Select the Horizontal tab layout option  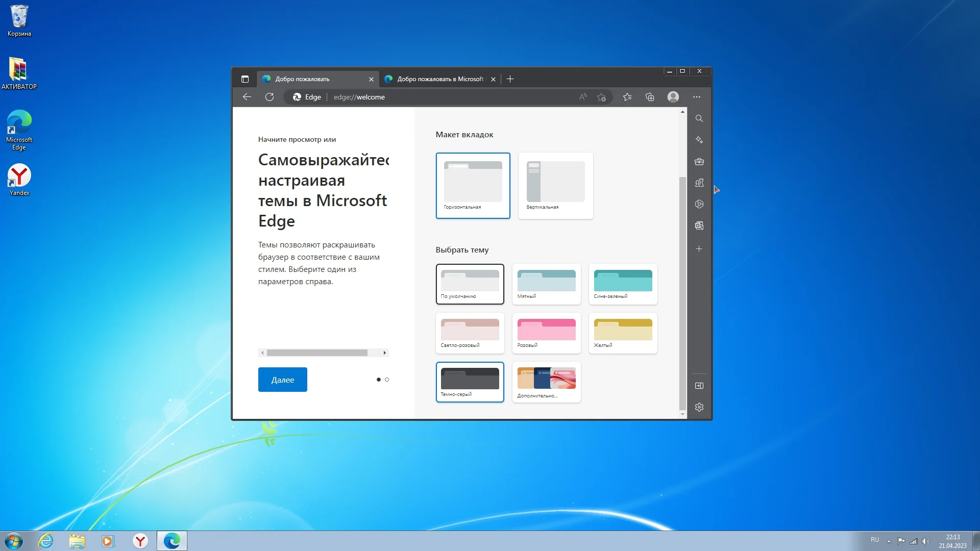coord(473,186)
